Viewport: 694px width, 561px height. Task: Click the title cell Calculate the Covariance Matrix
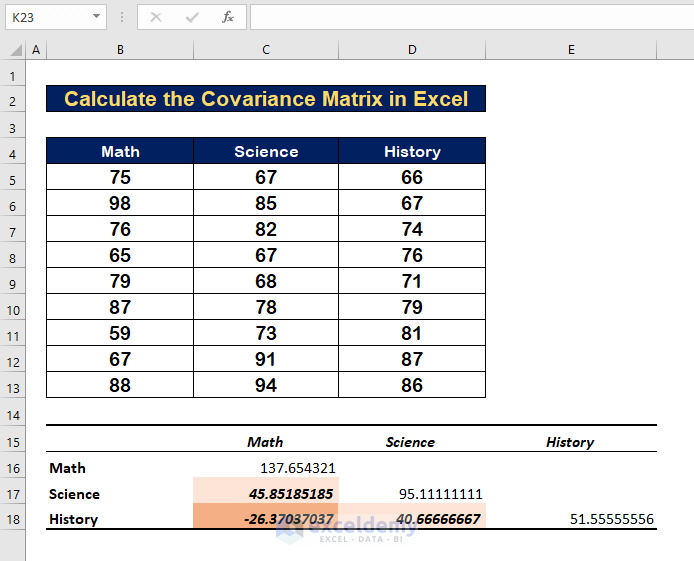click(x=266, y=99)
